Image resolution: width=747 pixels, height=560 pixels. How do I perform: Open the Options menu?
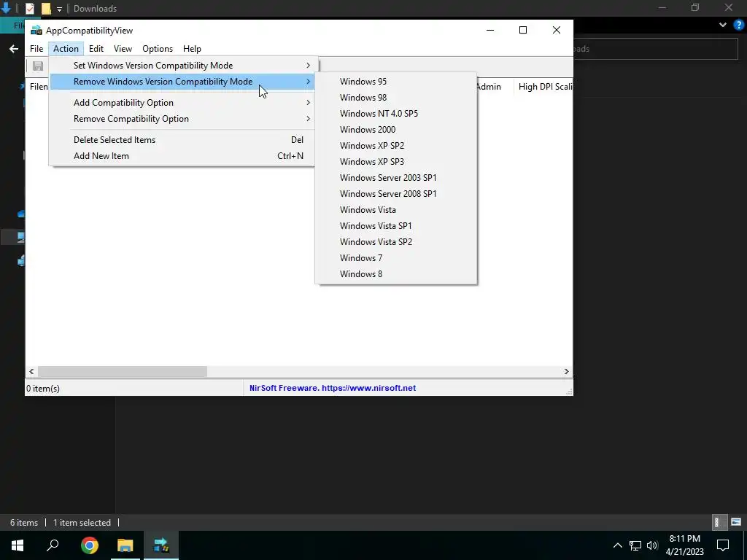[x=158, y=49]
